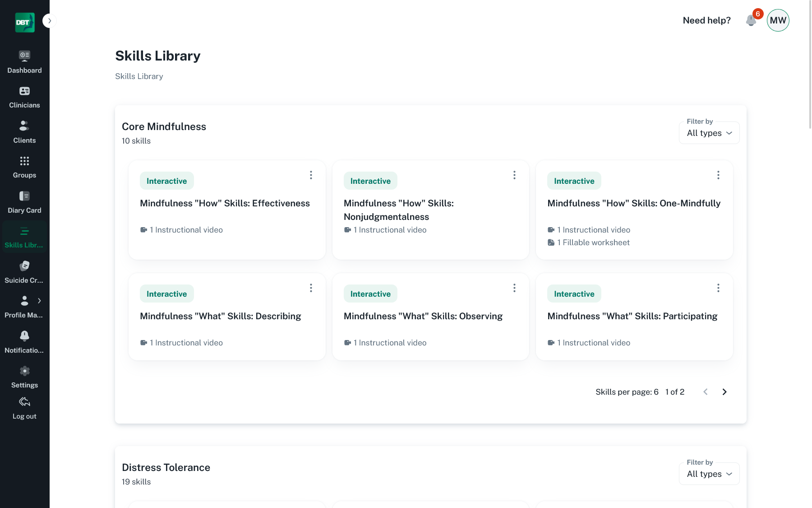The image size is (812, 508).
Task: Open Distress Tolerance filter type dropdown
Action: point(709,474)
